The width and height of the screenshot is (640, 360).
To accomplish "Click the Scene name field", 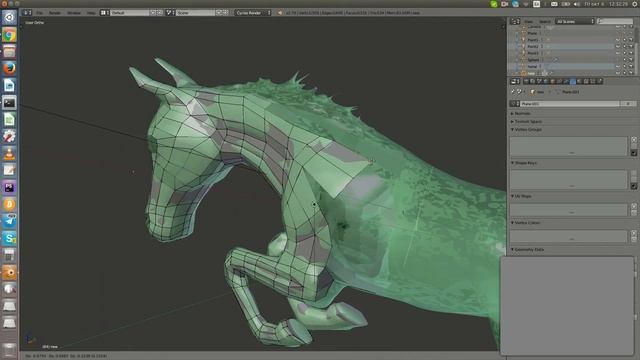I will 196,13.
